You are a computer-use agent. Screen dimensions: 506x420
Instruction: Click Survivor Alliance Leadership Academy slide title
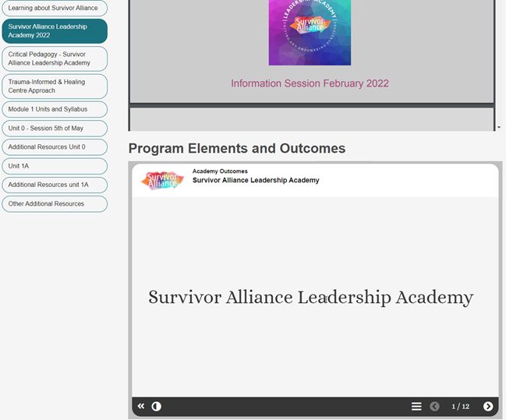(311, 298)
